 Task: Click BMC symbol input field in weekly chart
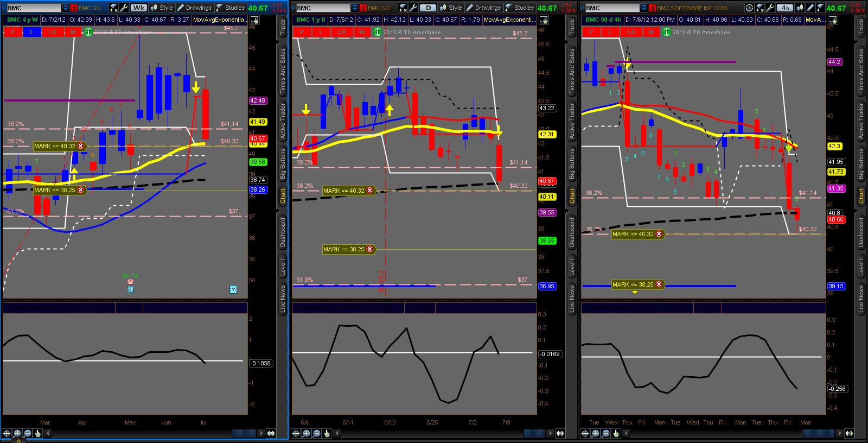(34, 8)
